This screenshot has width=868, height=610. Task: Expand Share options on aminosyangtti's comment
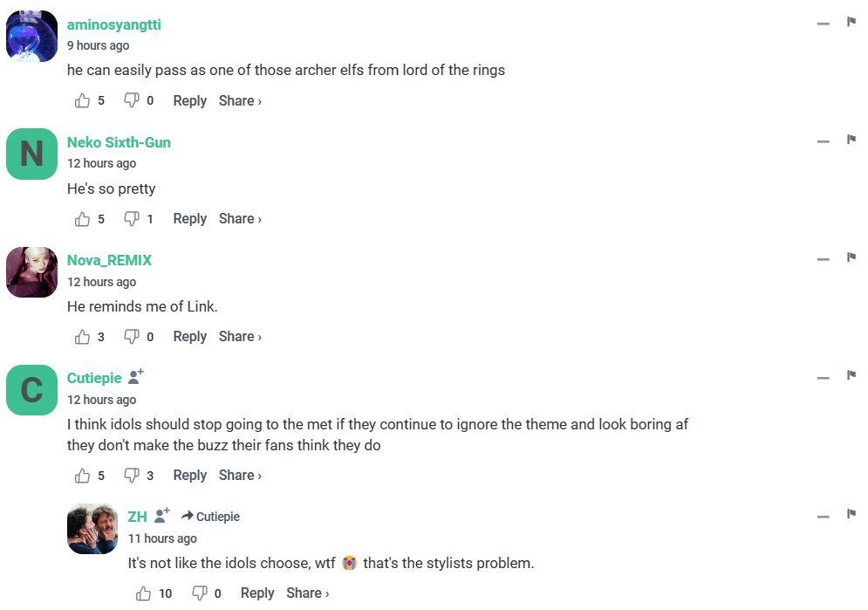click(240, 101)
